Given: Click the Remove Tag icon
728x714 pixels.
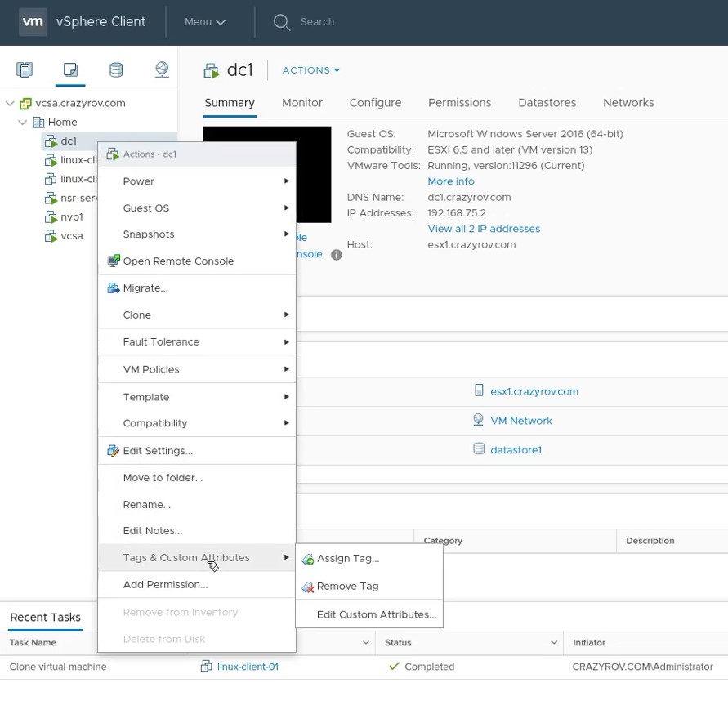Looking at the screenshot, I should 307,587.
